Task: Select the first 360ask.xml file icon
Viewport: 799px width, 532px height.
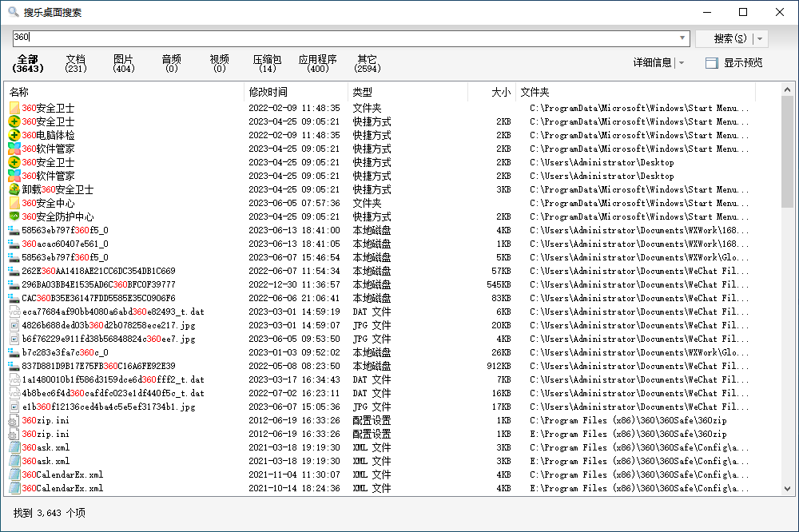Action: click(x=14, y=447)
